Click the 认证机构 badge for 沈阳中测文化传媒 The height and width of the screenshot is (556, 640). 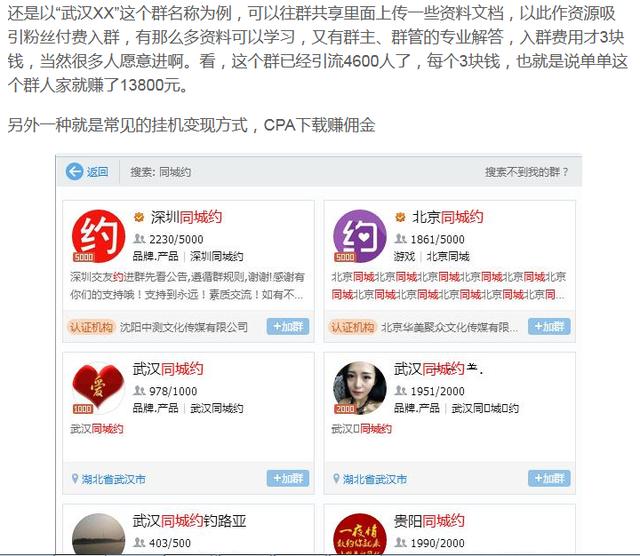[x=91, y=327]
